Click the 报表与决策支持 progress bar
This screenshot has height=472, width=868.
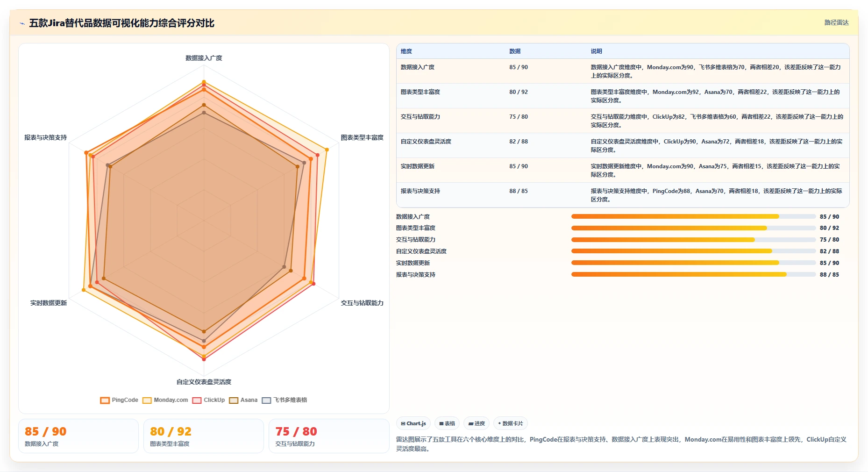693,274
